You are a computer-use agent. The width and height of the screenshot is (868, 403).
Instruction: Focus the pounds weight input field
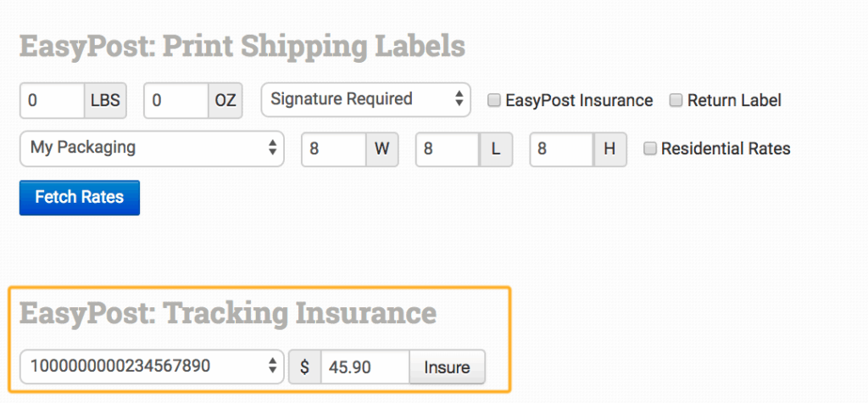[x=52, y=100]
